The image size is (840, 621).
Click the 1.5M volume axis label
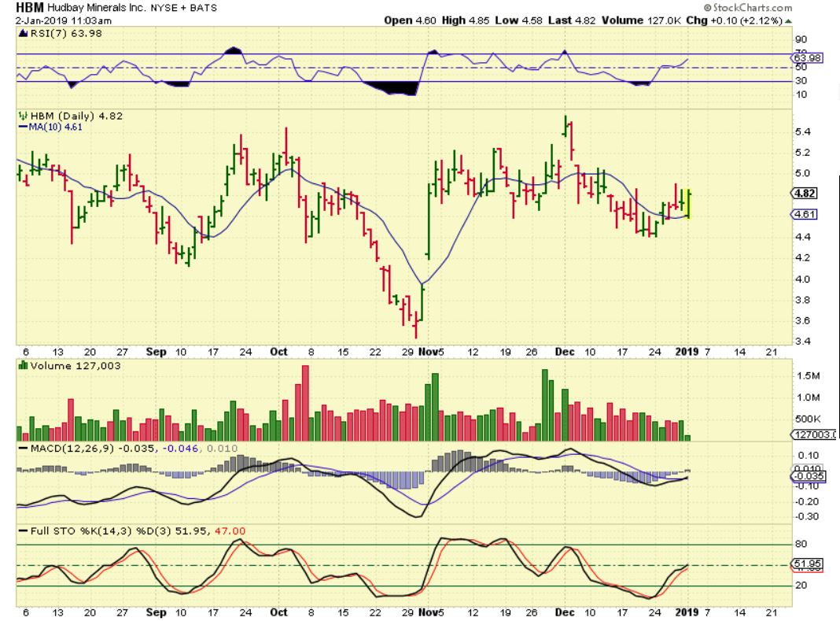(x=809, y=376)
